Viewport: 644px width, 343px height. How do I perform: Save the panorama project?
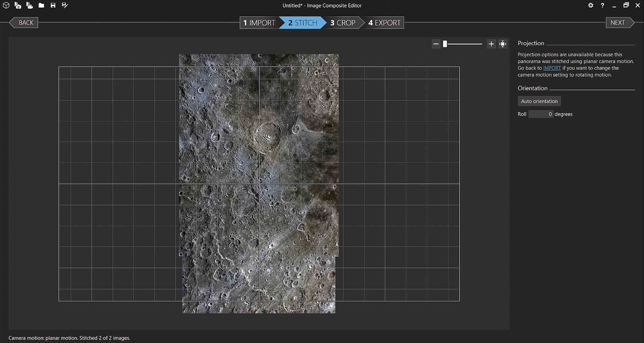[53, 5]
